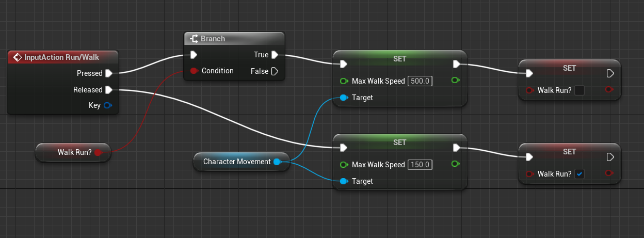This screenshot has height=238, width=644.
Task: Select the InputAction Run/Walk event node header
Action: click(x=63, y=57)
